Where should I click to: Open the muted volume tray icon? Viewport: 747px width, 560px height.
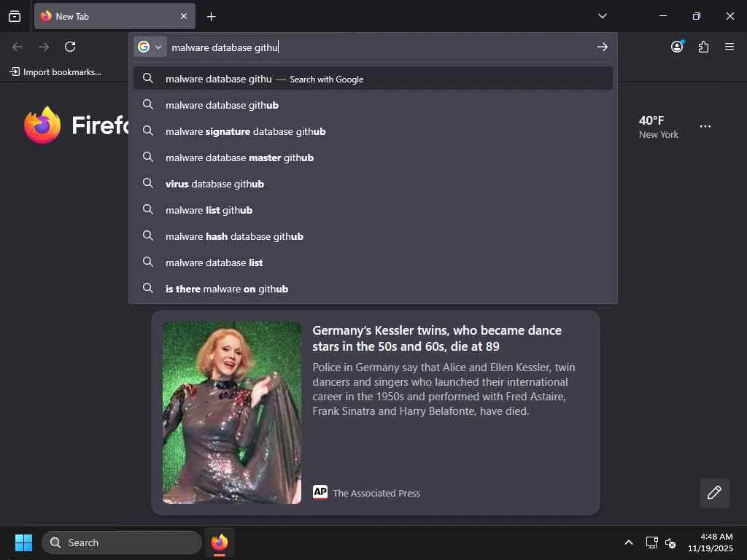click(670, 542)
